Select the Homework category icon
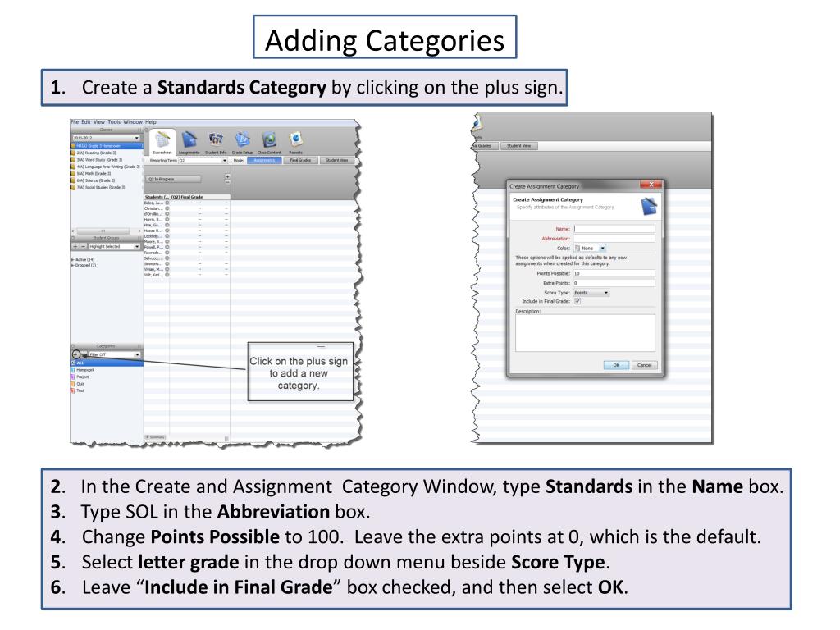 (73, 370)
